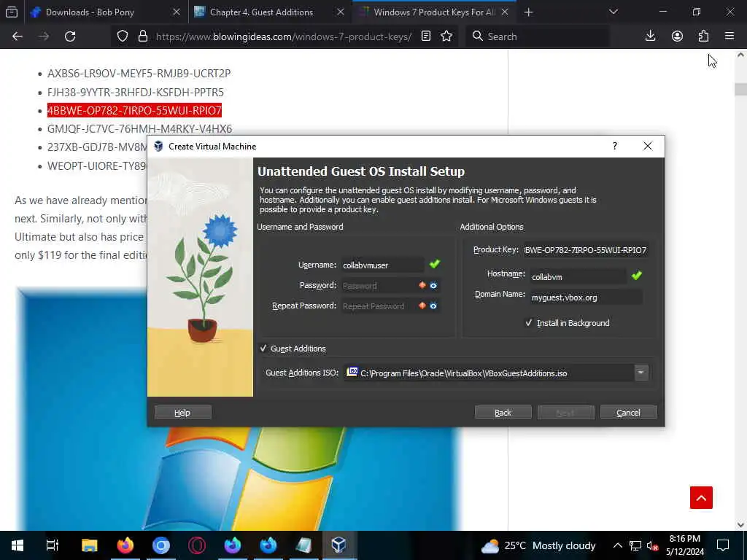Click the site security padlock icon
Screen dimensions: 747x560
click(x=142, y=36)
